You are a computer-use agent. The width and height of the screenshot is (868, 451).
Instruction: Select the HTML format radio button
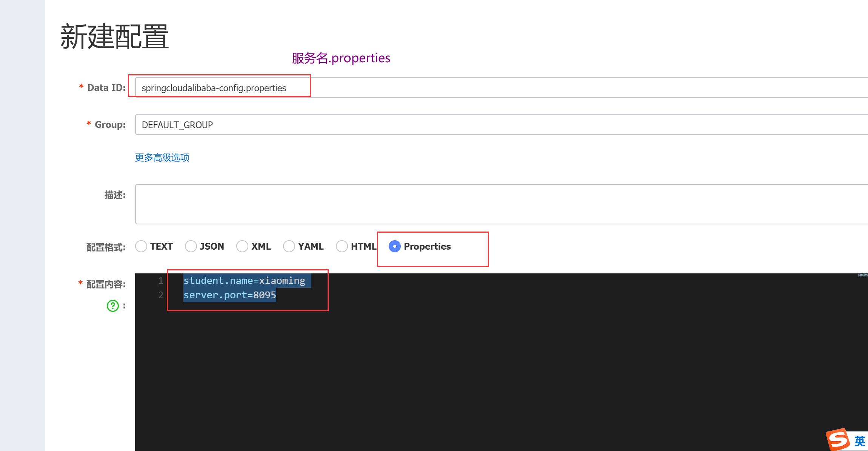(x=342, y=246)
